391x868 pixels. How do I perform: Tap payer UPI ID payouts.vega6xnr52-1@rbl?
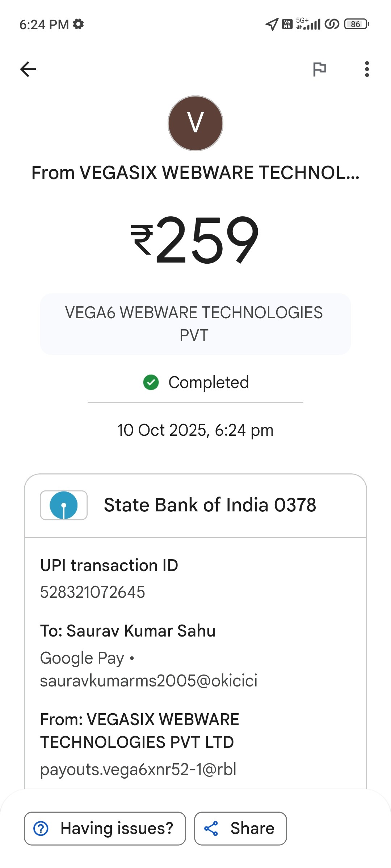(x=138, y=769)
